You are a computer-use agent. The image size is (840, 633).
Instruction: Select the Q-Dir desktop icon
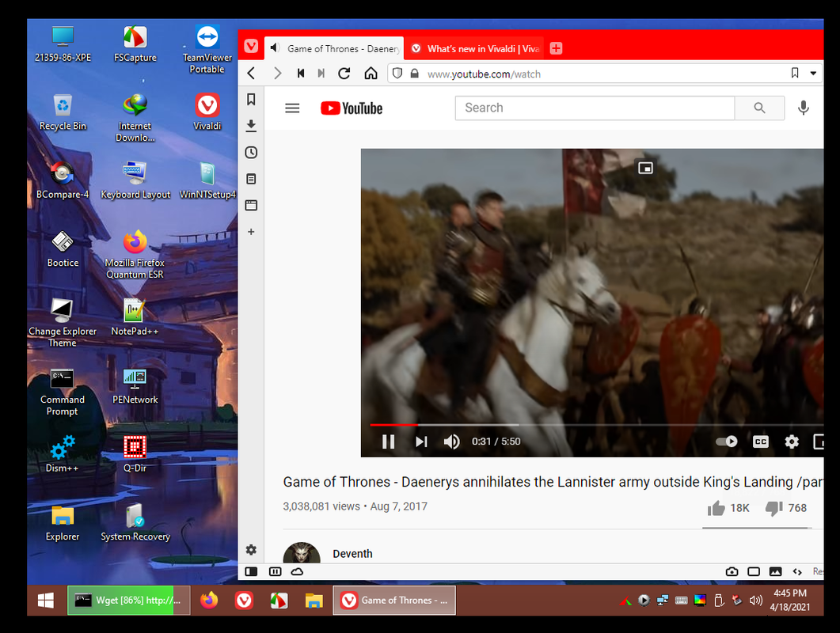pos(135,453)
